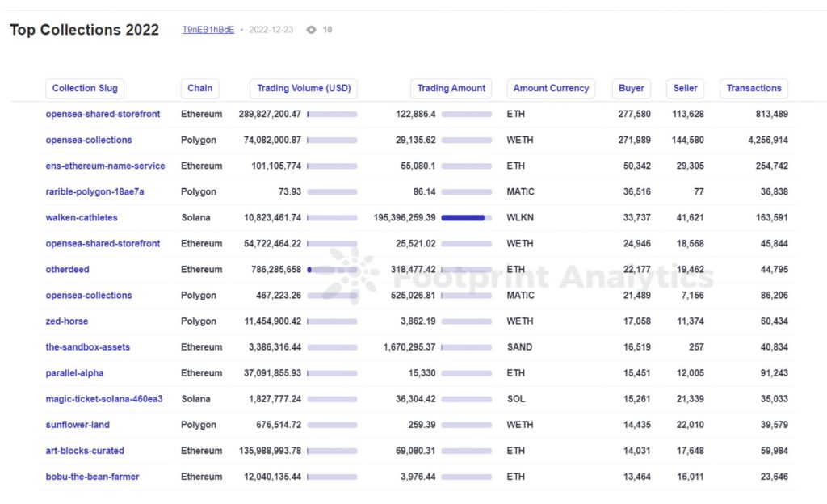Viewport: 827px width, 504px height.
Task: Sort by Trading Volume (USD) header
Action: [303, 89]
